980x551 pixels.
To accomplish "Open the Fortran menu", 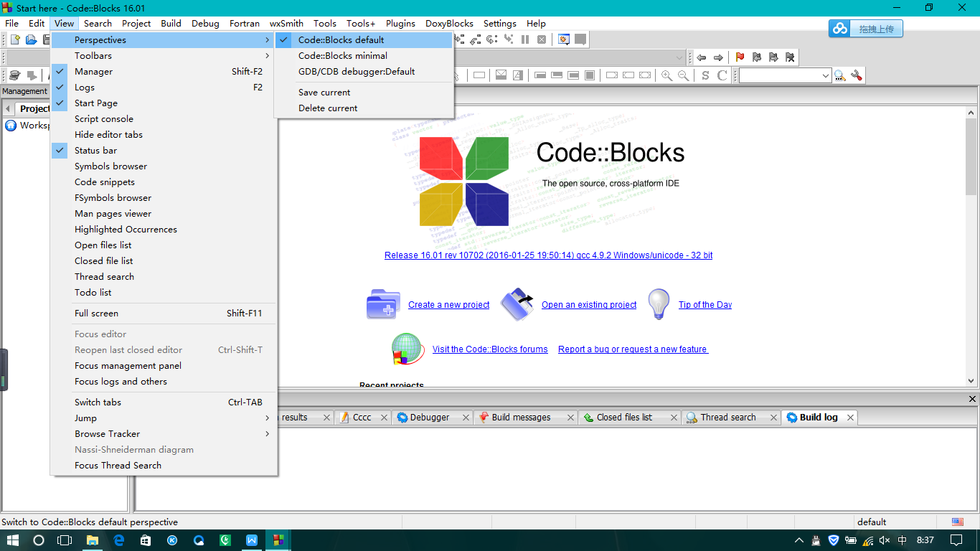I will pyautogui.click(x=244, y=23).
